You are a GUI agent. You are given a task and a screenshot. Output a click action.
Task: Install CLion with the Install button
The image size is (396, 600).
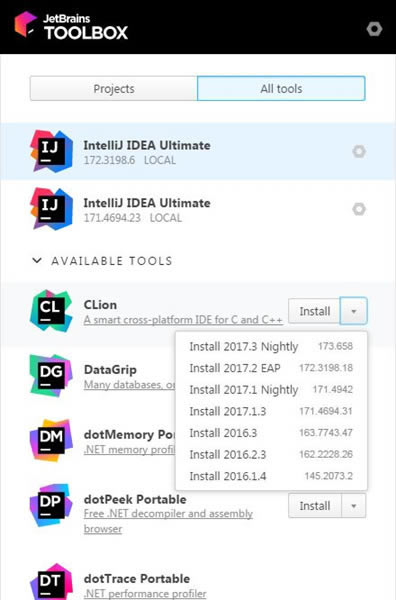pos(315,311)
